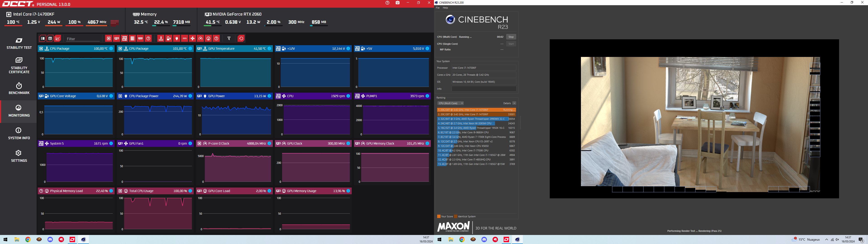Open the Help menu in Cinebench
Viewport: 868px width, 244px height.
click(446, 8)
